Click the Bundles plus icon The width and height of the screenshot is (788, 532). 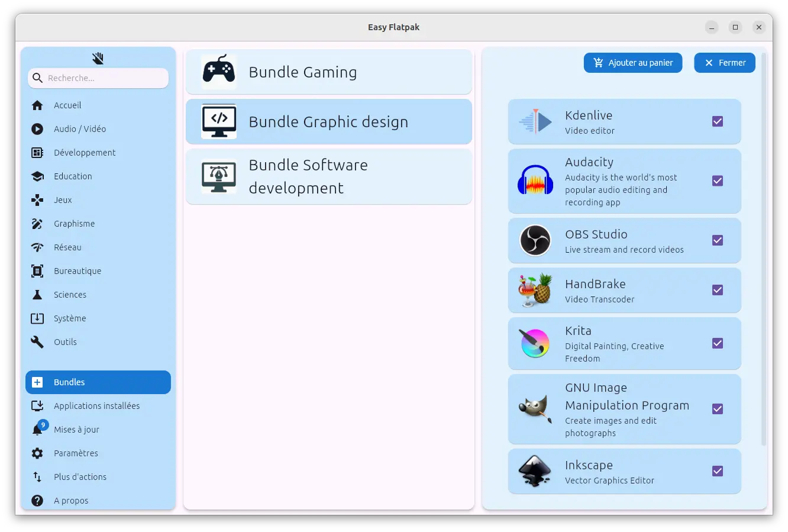point(37,382)
